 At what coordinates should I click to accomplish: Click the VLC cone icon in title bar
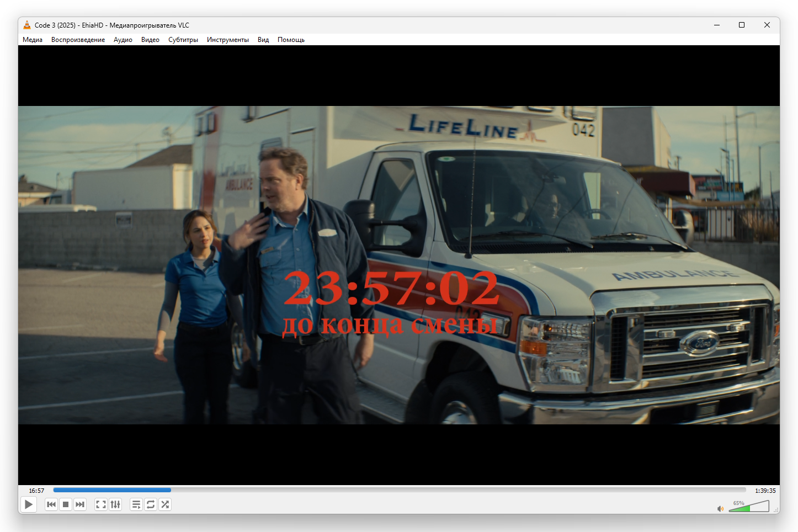[x=27, y=25]
